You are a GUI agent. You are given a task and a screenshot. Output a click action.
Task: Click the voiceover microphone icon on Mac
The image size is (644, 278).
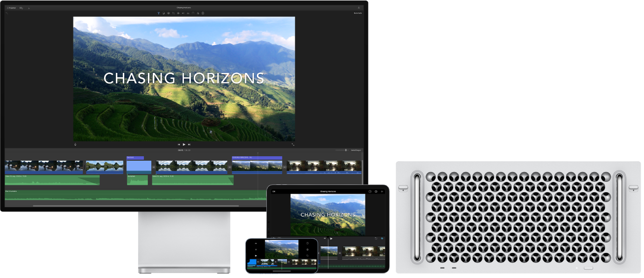coord(75,144)
